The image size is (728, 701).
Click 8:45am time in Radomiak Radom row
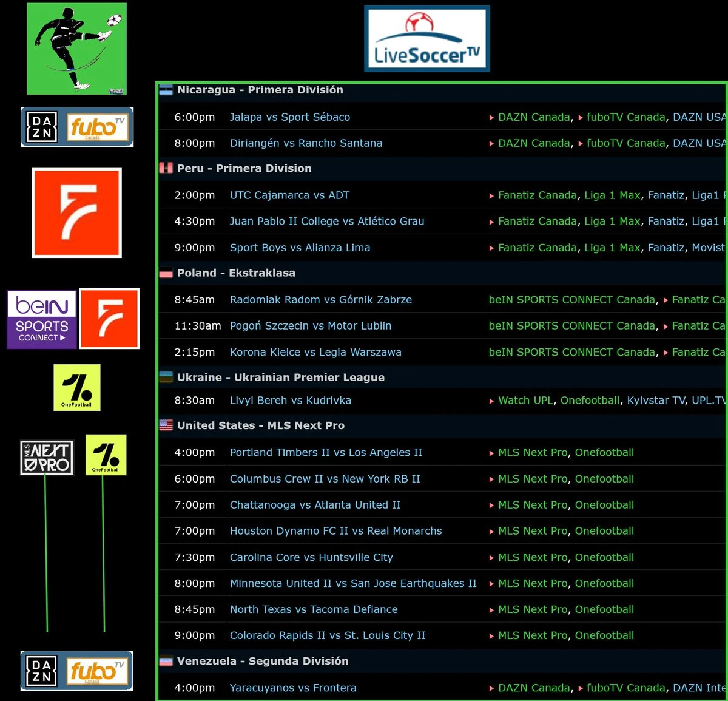pyautogui.click(x=195, y=300)
